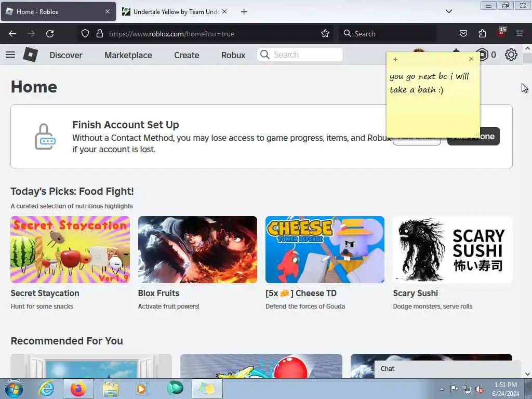Open the tracking protection shield icon
Screen dimensions: 532x399
tap(85, 34)
